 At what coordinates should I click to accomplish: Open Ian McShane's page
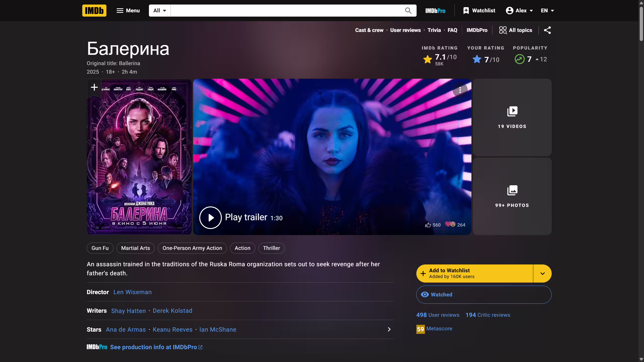[218, 330]
